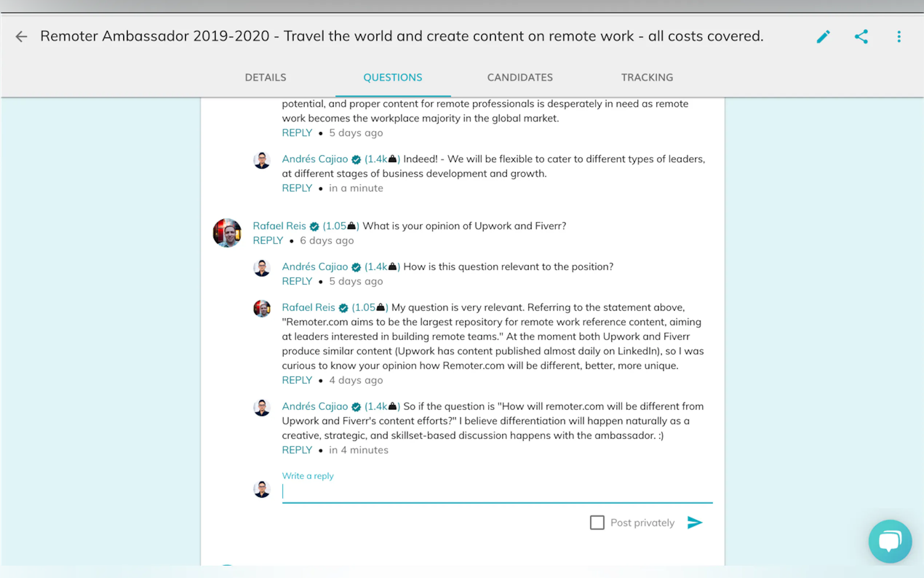924x578 pixels.
Task: Click Reply under the '4 days ago' comment
Action: 297,380
